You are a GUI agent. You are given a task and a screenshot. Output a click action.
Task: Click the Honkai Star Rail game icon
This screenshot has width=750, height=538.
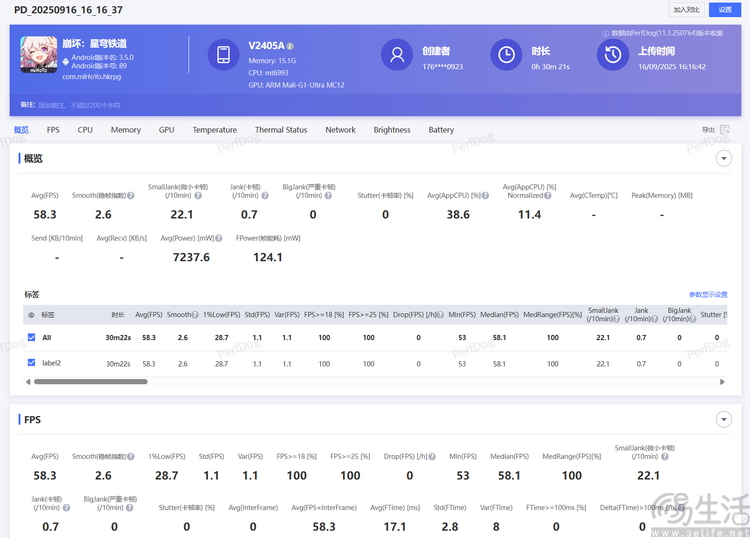coord(39,56)
